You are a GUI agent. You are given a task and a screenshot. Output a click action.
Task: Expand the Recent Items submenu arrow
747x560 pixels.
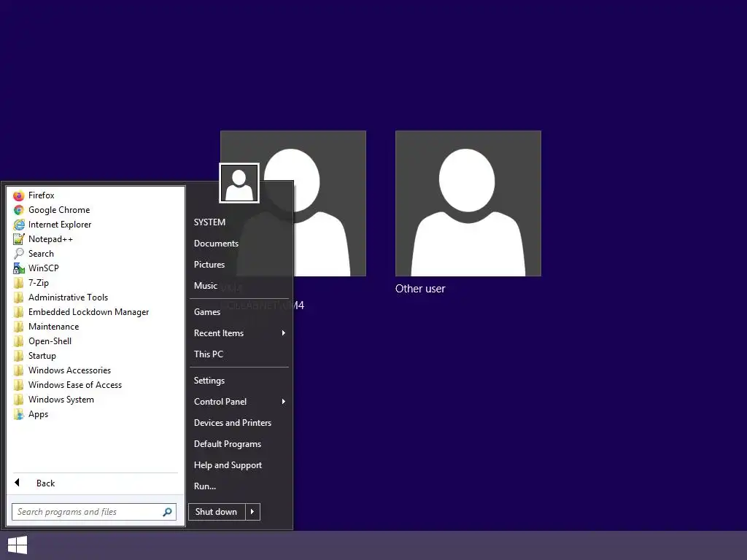coord(284,332)
